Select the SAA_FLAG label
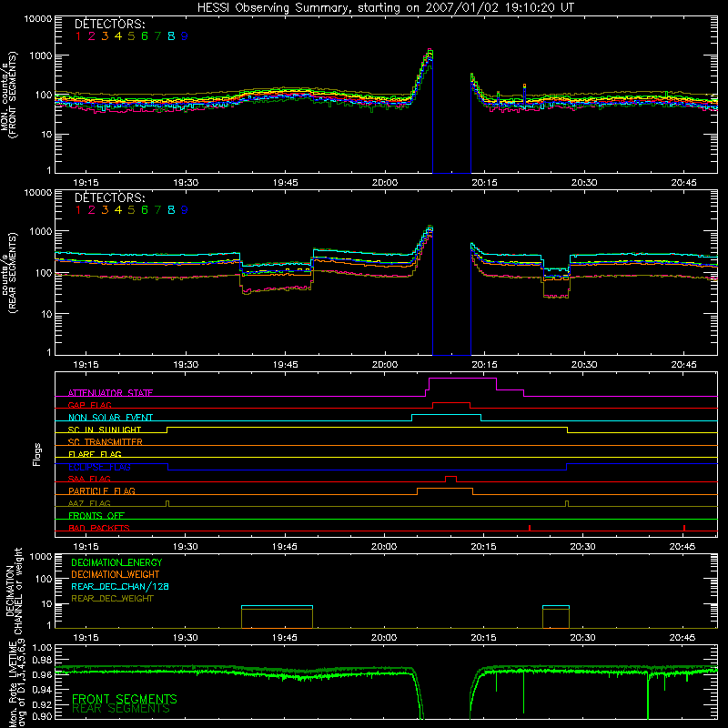Image resolution: width=728 pixels, height=728 pixels. click(89, 479)
